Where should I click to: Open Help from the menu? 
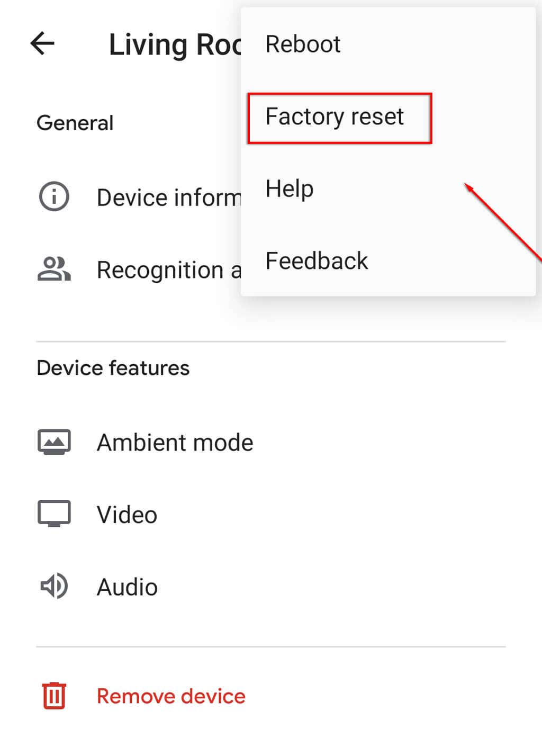click(290, 189)
